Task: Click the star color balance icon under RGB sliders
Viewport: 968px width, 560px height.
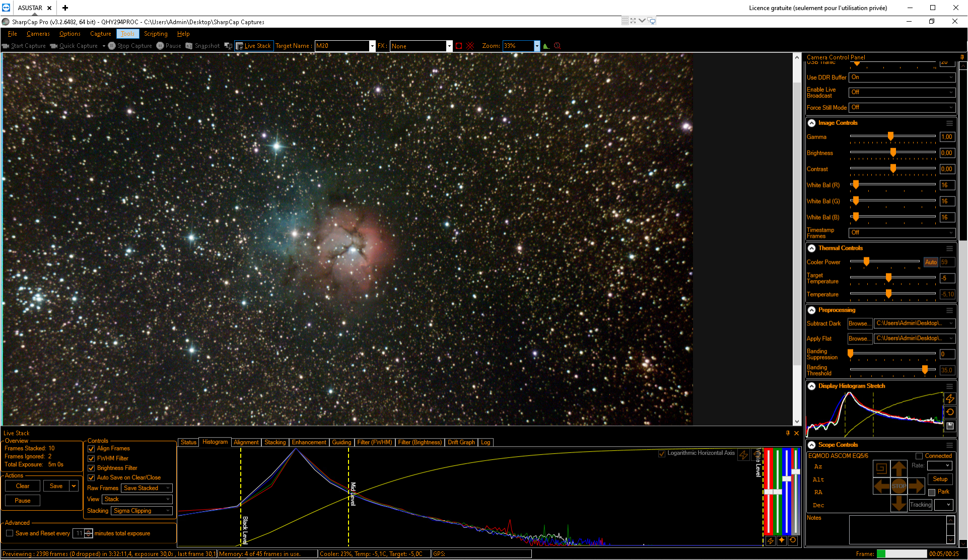Action: point(781,540)
